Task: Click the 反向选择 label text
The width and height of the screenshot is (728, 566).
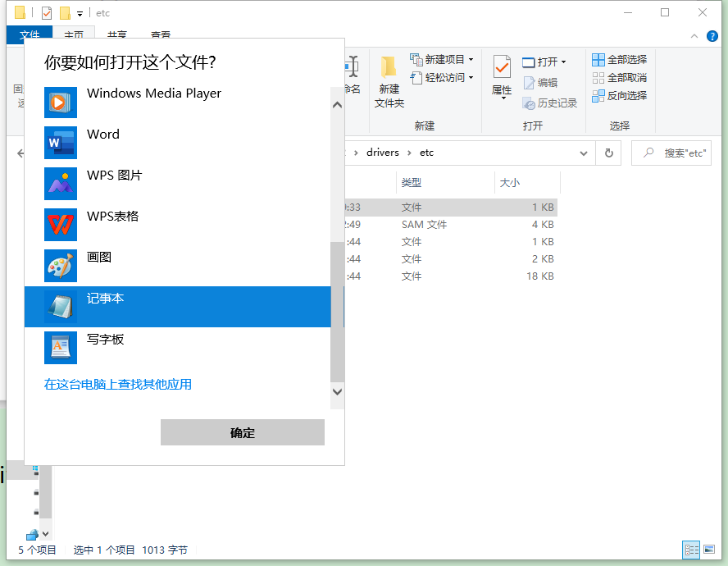Action: (x=627, y=96)
